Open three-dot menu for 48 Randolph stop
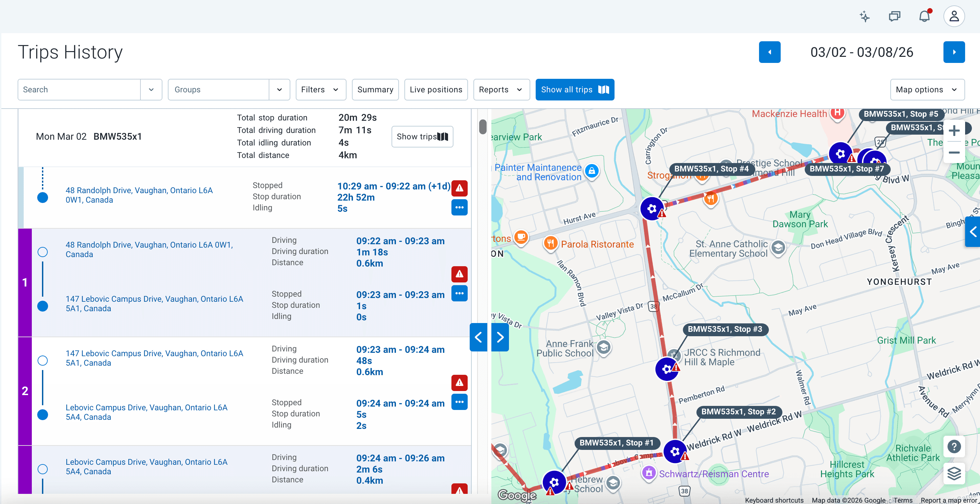 coord(459,207)
